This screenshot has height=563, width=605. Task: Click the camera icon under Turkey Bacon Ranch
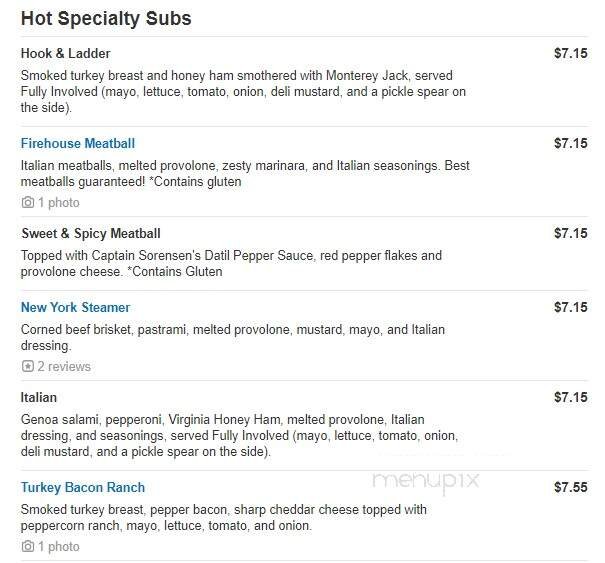coord(28,546)
